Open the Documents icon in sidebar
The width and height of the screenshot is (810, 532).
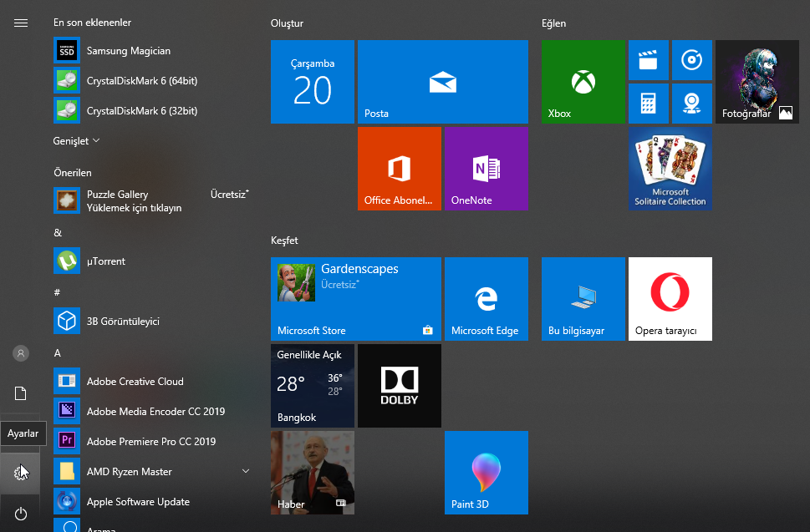[x=21, y=393]
